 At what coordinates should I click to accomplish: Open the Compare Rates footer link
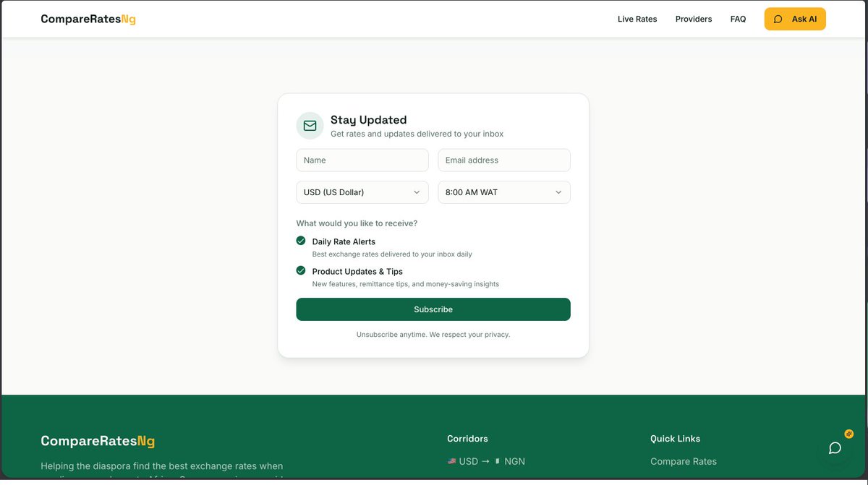[684, 461]
